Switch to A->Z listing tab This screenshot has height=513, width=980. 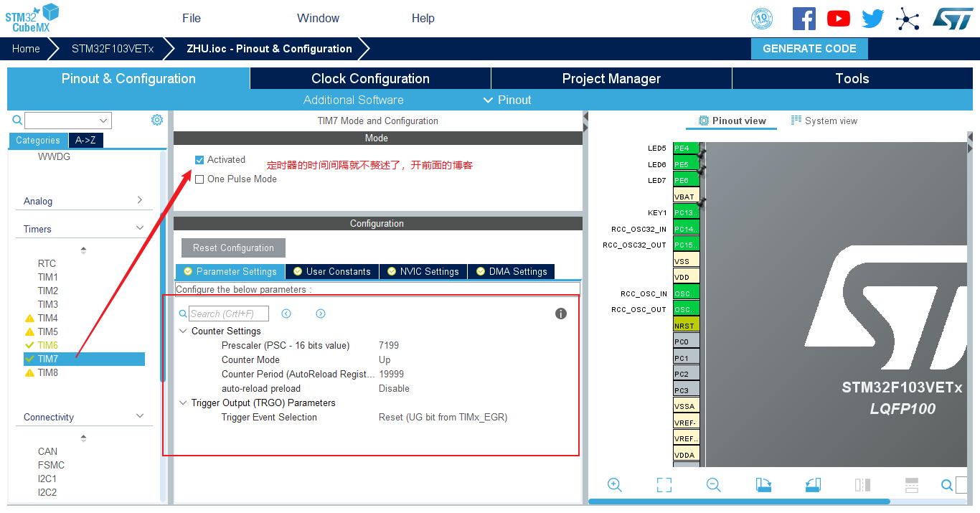[85, 140]
